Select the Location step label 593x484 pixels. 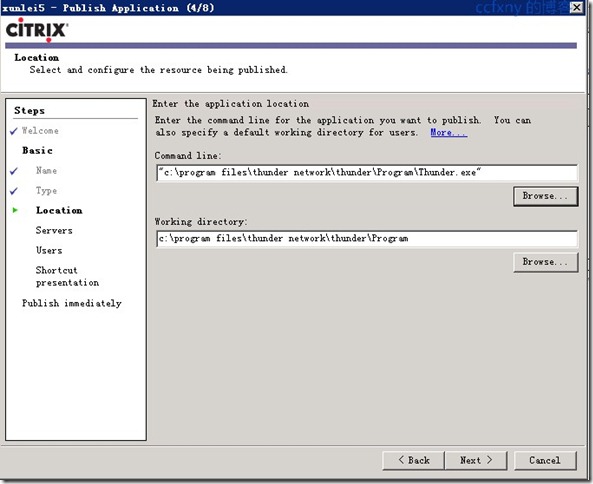click(x=59, y=210)
